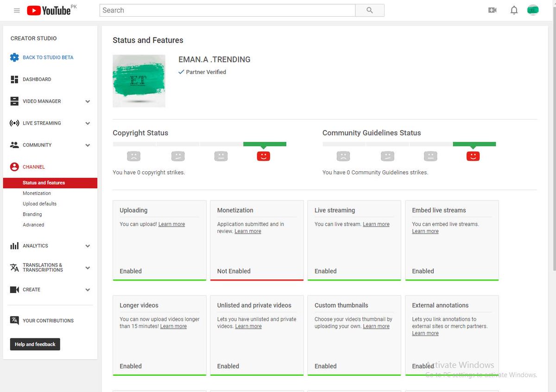Open Learn more in the Monetization card
This screenshot has width=556, height=392.
click(248, 231)
